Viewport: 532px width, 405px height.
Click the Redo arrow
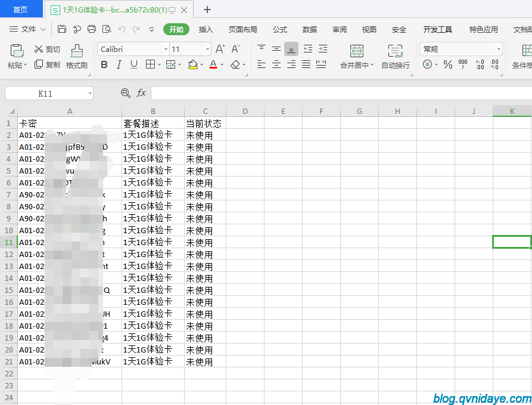(136, 30)
